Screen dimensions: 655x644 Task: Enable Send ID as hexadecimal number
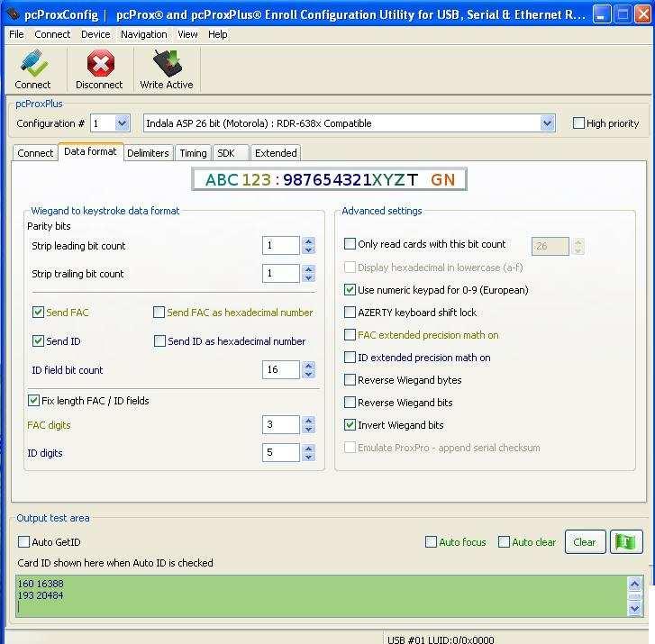[159, 340]
